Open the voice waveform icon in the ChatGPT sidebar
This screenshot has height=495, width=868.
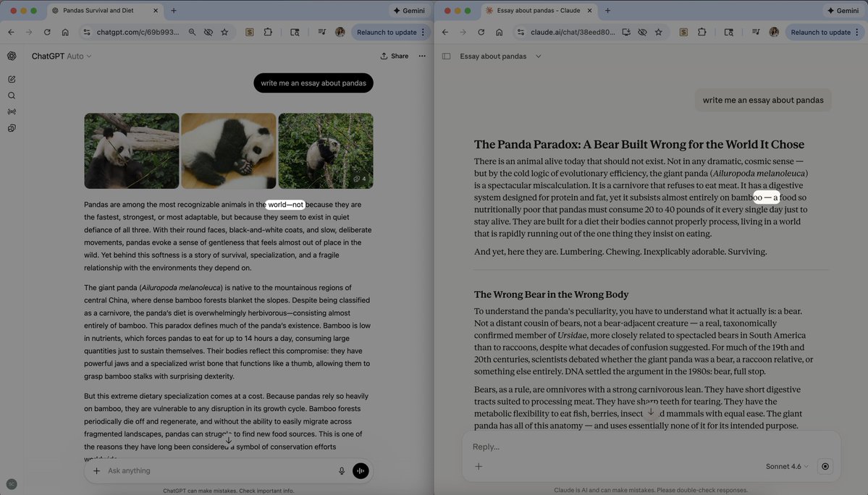tap(12, 111)
